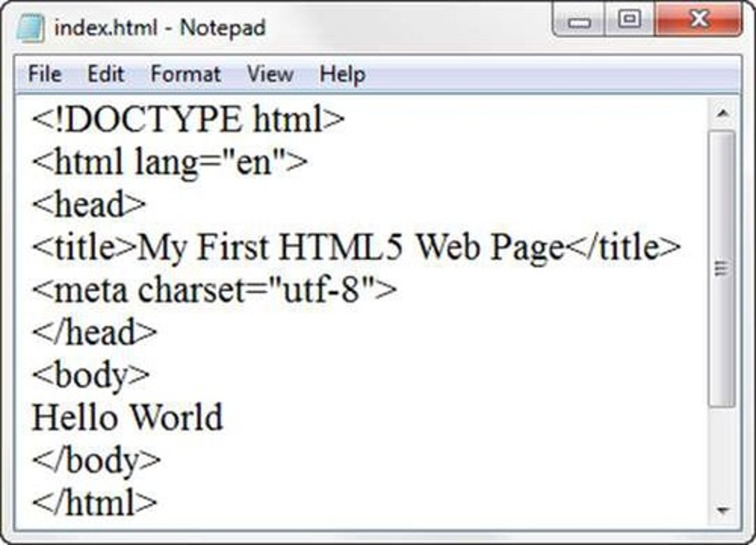Click the opening <body> tag line

pyautogui.click(x=91, y=376)
